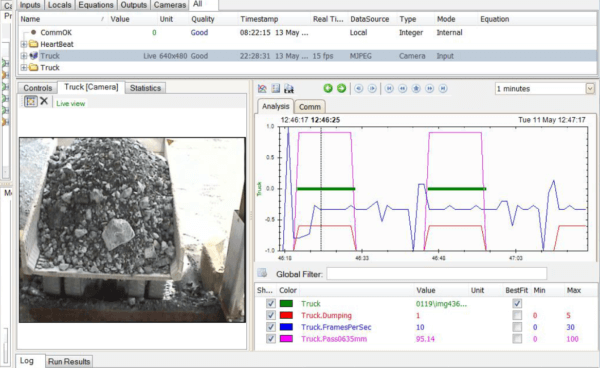The height and width of the screenshot is (368, 600).
Task: Click the global filter icon
Action: [262, 273]
